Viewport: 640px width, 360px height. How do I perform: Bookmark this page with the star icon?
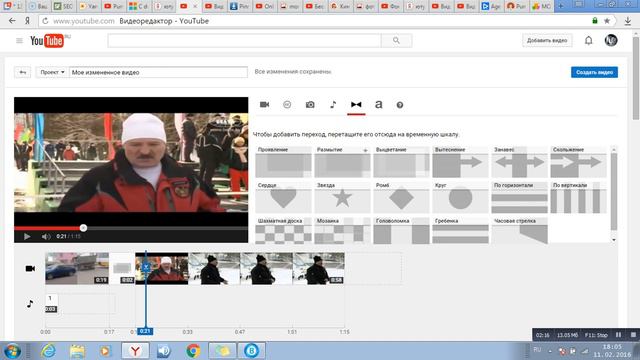click(x=607, y=21)
